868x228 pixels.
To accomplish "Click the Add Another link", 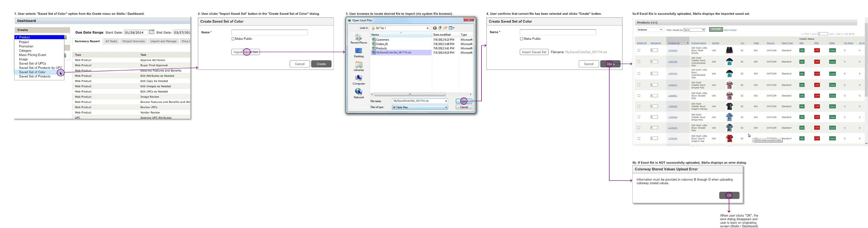I will click(730, 30).
